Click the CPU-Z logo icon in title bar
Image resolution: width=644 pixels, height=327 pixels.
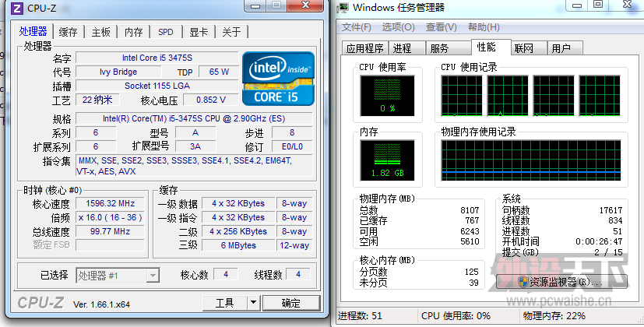(16, 8)
